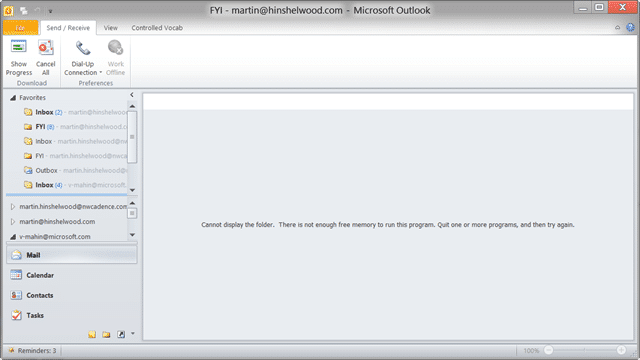640x360 pixels.
Task: Open Outlook Help icon
Action: tap(630, 27)
